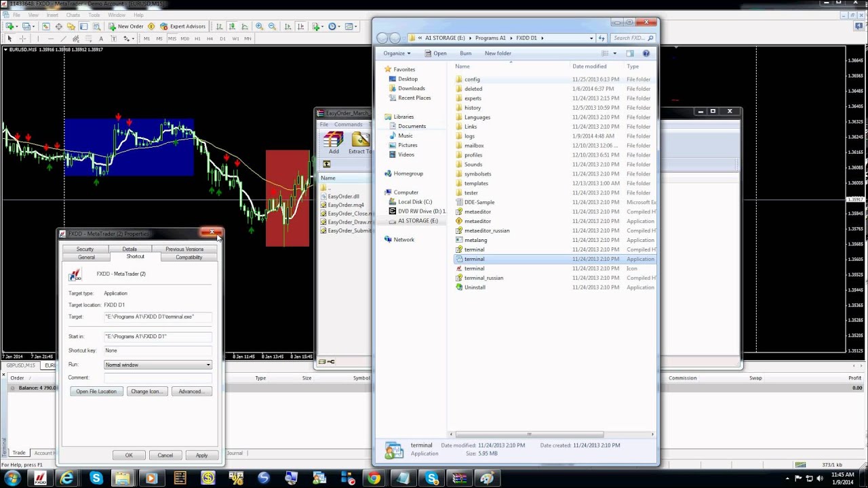The height and width of the screenshot is (488, 868).
Task: Select the Uninstall application file
Action: [475, 287]
